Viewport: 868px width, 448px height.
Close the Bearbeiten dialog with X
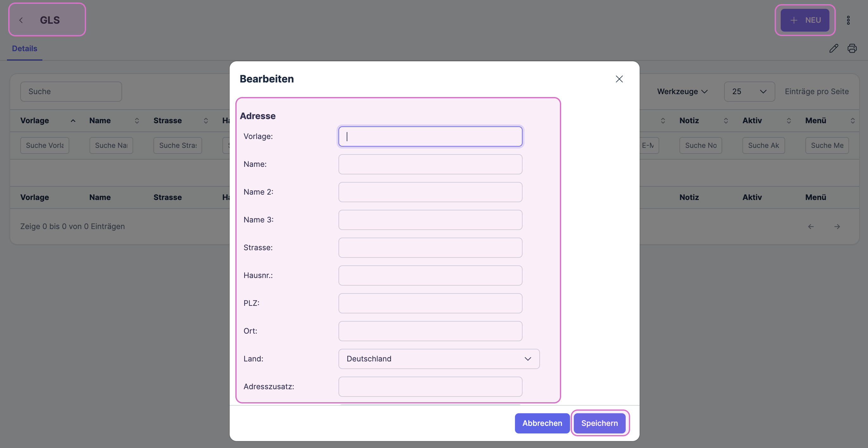click(x=619, y=79)
